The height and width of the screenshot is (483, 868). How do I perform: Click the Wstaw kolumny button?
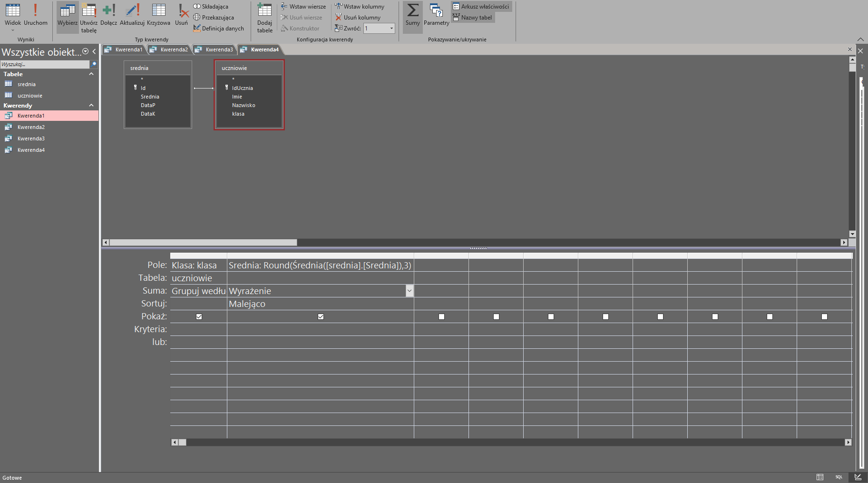point(360,7)
